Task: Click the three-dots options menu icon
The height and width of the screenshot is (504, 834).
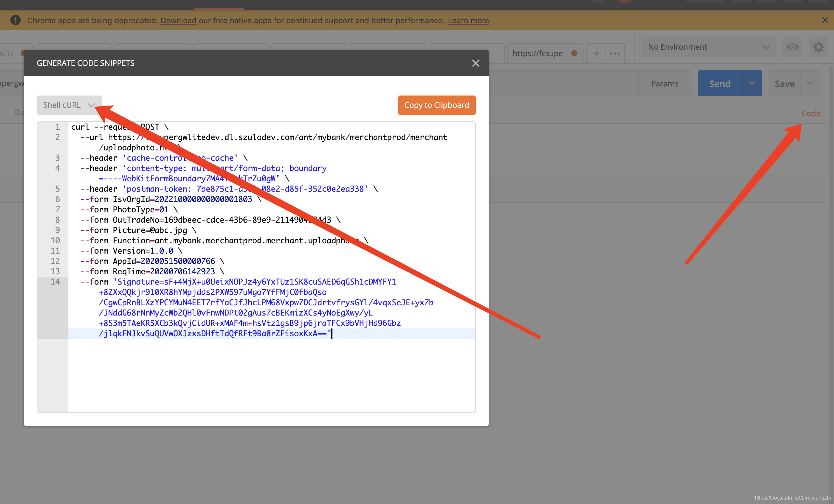Action: tap(615, 52)
